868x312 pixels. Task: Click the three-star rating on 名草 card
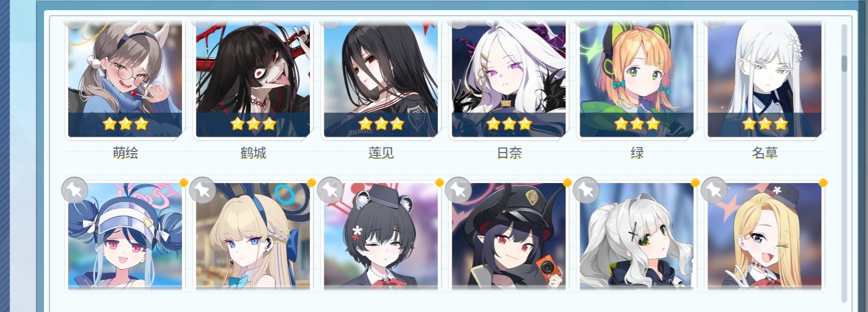pyautogui.click(x=764, y=124)
